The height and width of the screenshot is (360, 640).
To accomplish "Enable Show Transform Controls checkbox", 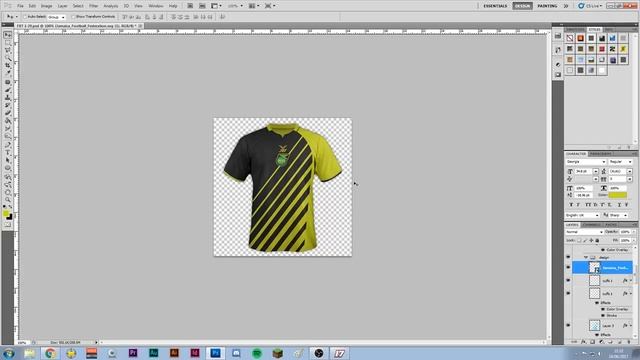I will pyautogui.click(x=73, y=17).
